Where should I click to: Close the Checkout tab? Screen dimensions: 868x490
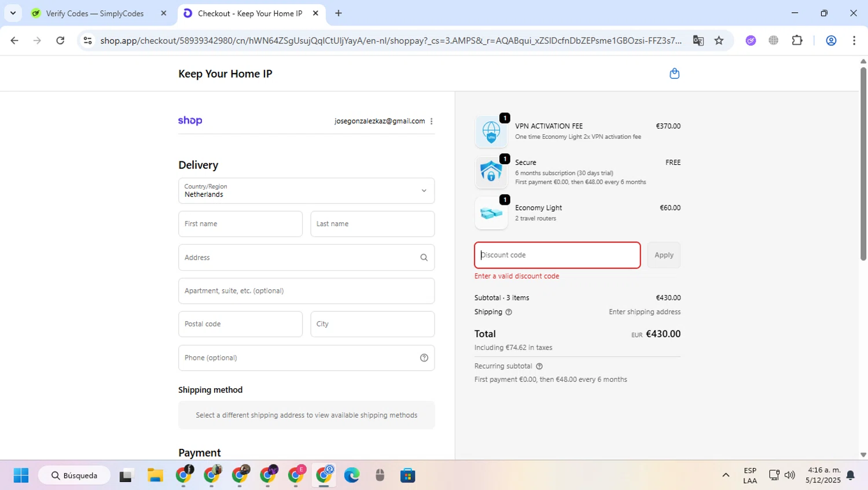point(315,13)
